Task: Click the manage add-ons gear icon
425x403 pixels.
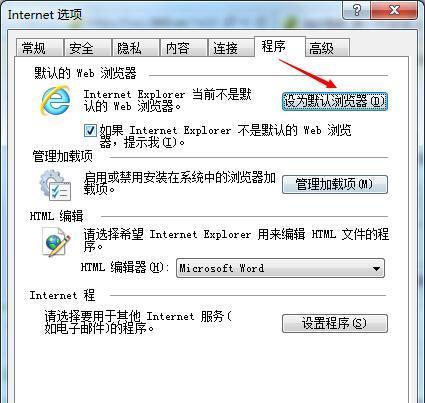Action: coord(55,185)
